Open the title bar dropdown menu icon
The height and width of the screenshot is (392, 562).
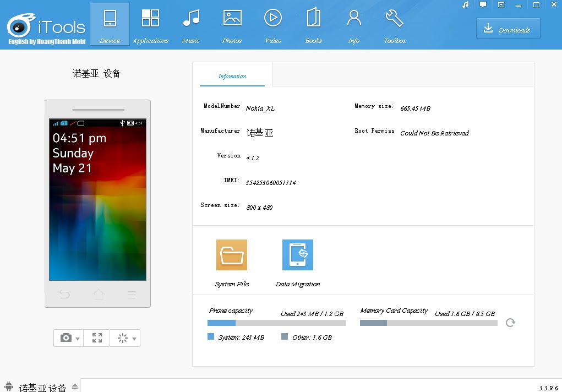tap(501, 4)
